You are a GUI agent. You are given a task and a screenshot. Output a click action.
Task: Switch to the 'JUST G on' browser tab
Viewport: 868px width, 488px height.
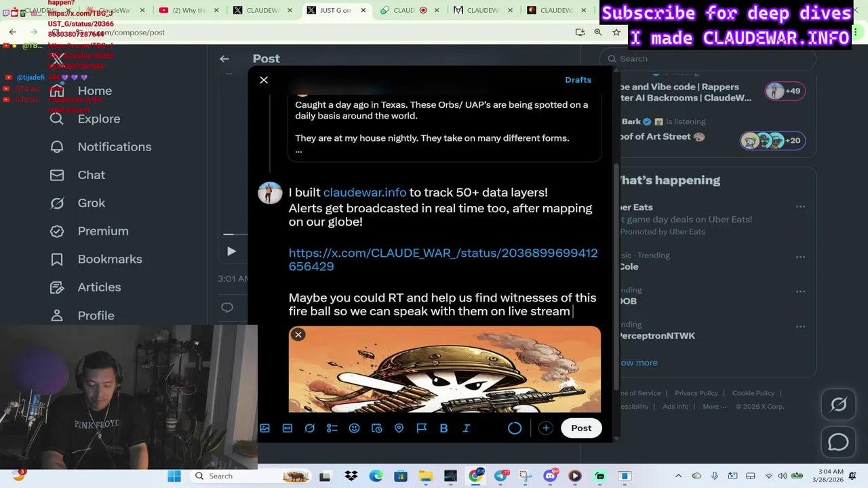335,10
